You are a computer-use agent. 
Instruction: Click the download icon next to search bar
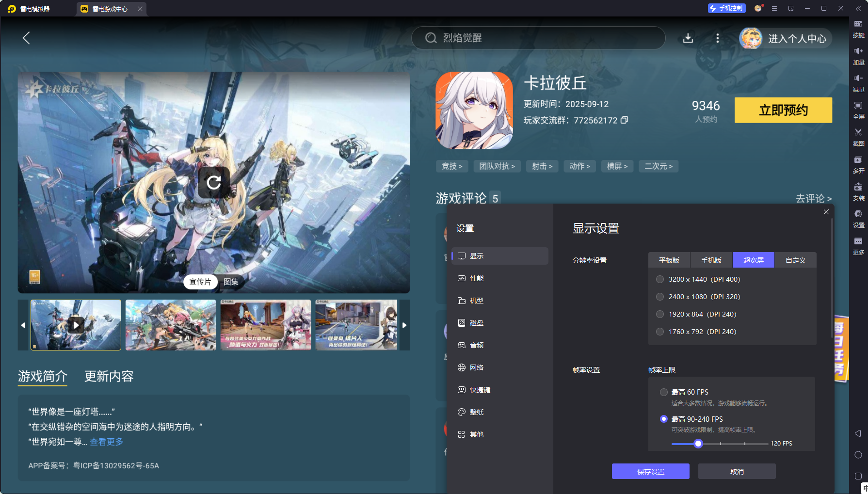pos(688,38)
